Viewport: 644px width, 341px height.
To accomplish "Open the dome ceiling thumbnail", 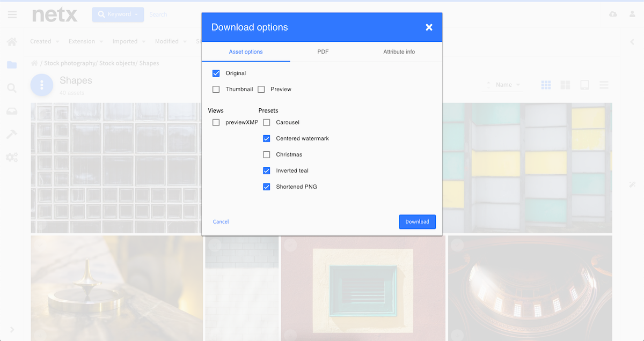I will (530, 288).
